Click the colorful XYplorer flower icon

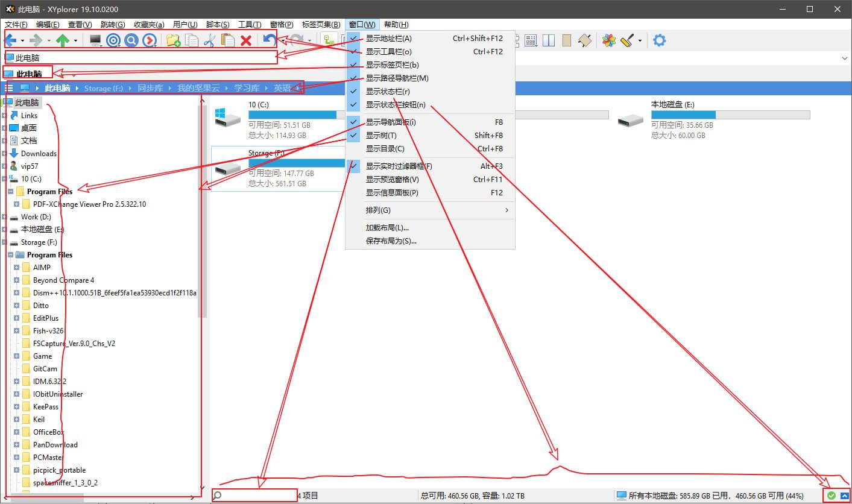(609, 40)
